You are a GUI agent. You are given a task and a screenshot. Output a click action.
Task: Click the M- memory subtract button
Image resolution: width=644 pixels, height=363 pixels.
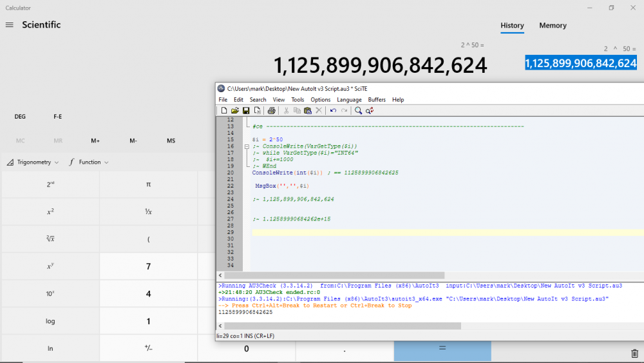point(133,141)
